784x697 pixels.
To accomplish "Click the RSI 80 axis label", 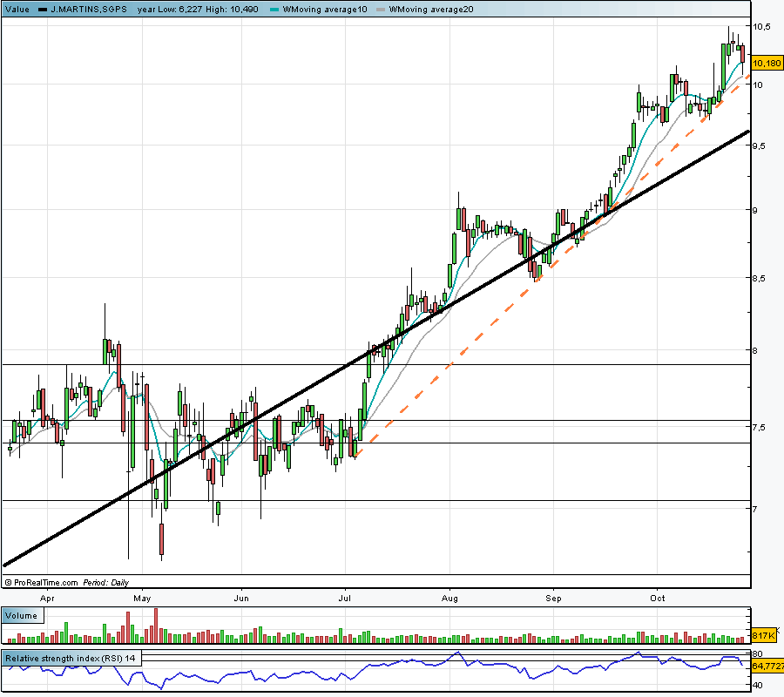I will (x=757, y=654).
